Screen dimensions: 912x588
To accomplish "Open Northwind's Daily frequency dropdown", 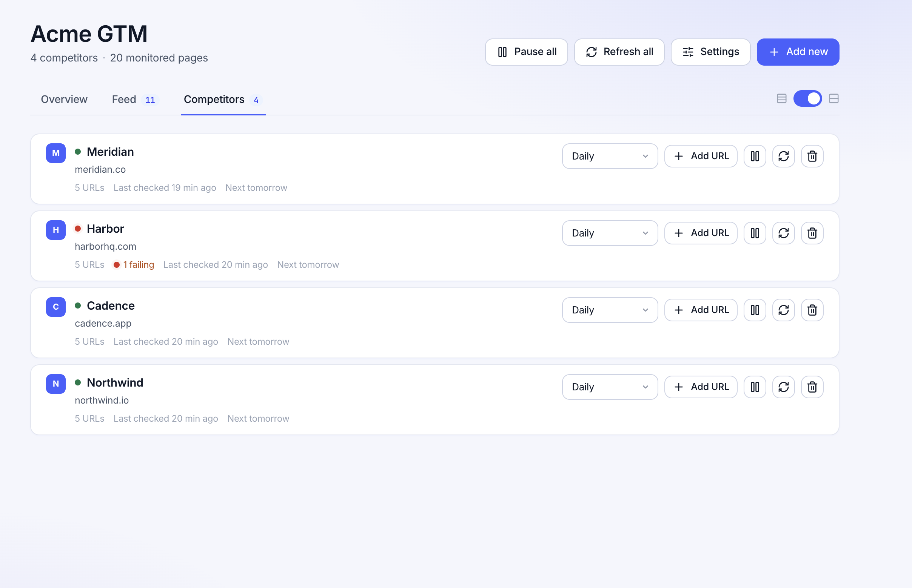I will point(610,387).
